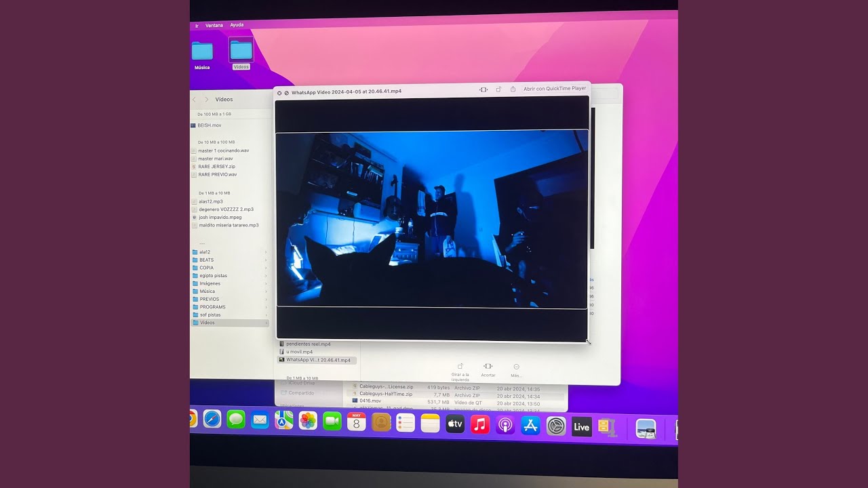868x488 pixels.
Task: Click the open-in-full icon beside Quick Look close
Action: [x=287, y=92]
